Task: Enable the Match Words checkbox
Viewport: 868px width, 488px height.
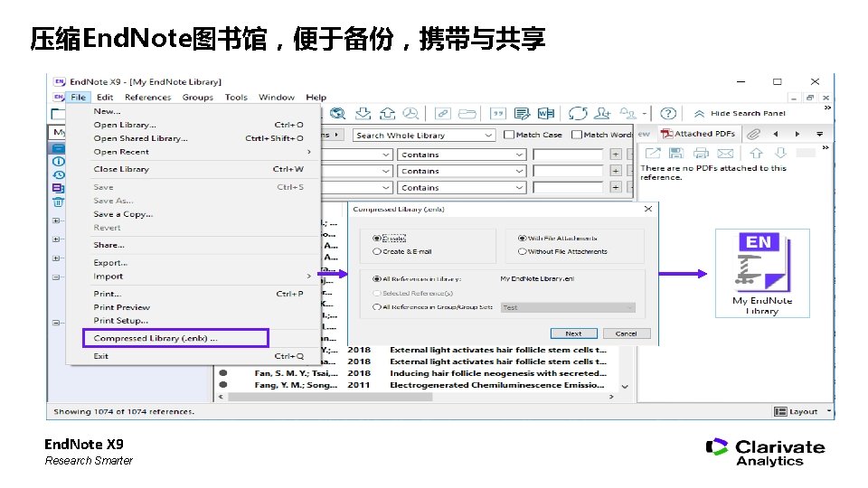Action: tap(577, 135)
